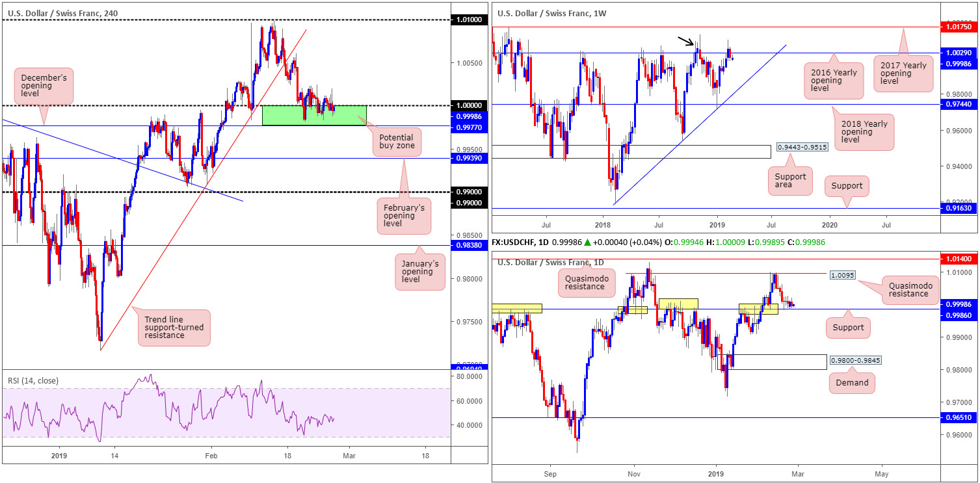Select '14' on the 240 chart time axis
The image size is (980, 483).
113,456
